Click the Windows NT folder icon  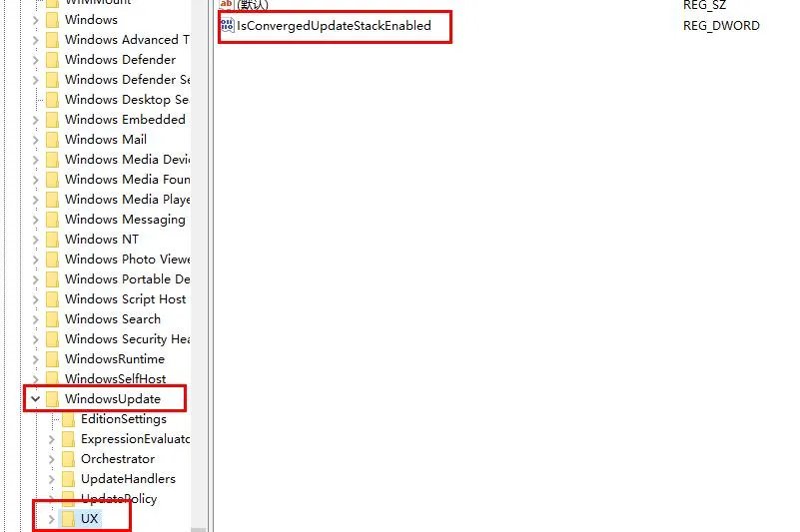(x=52, y=240)
